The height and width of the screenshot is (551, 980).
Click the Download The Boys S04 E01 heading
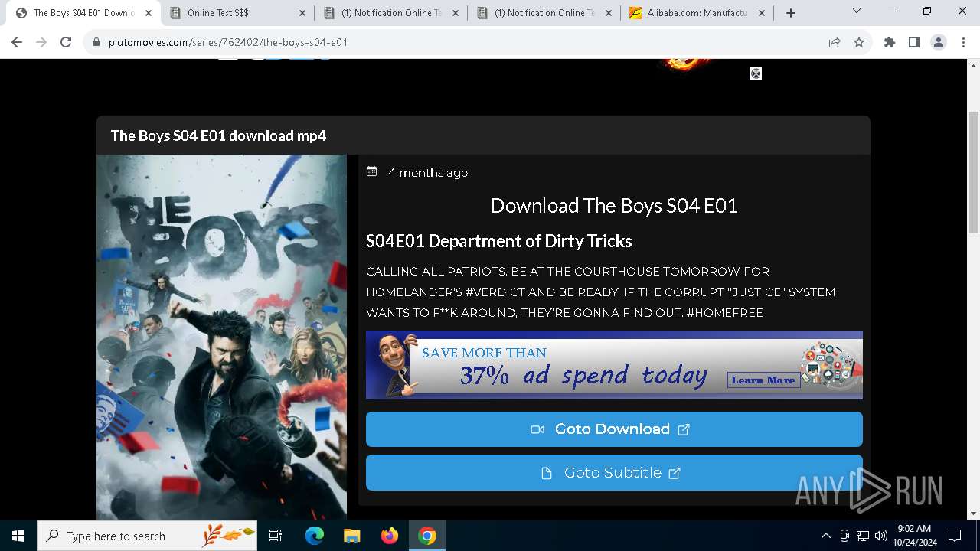[x=614, y=206]
